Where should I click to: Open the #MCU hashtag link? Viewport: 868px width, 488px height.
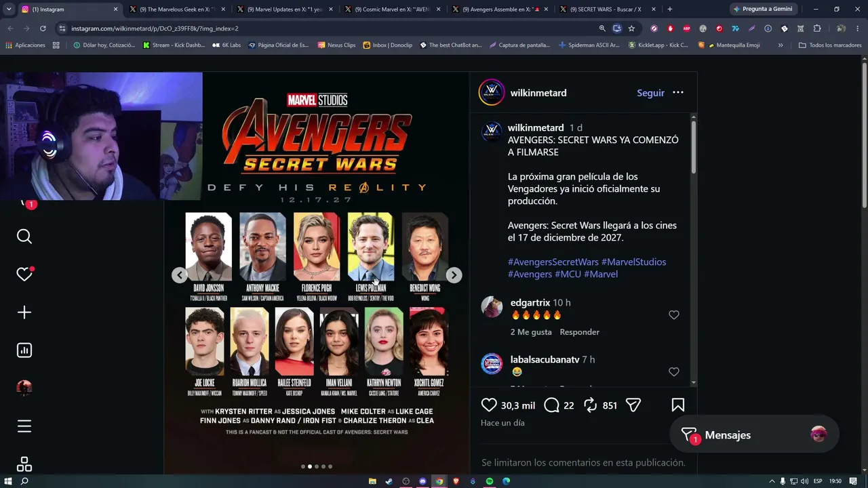tap(568, 274)
